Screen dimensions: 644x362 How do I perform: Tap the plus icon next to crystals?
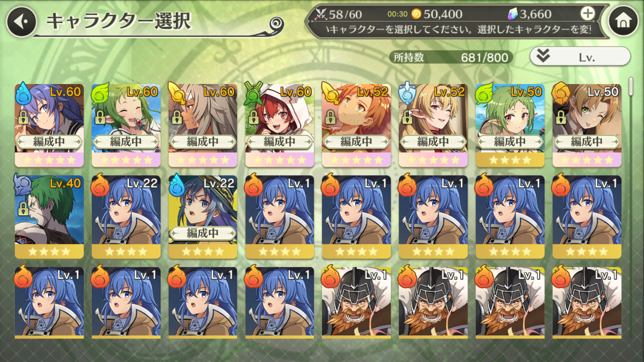coord(587,14)
